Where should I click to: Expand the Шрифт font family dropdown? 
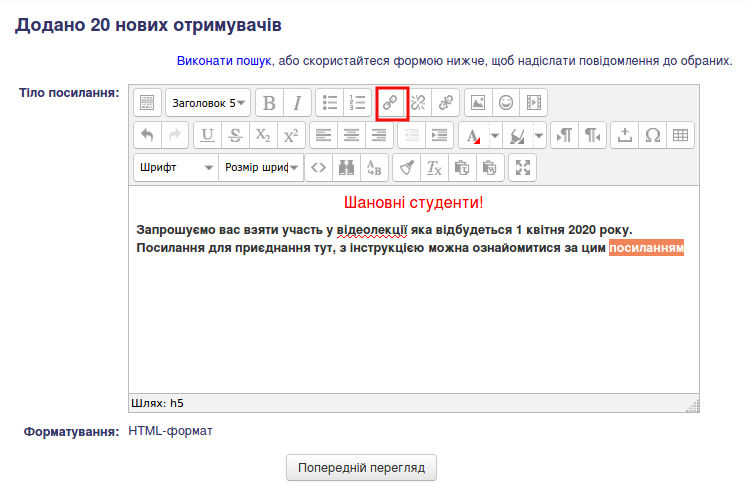coord(176,168)
